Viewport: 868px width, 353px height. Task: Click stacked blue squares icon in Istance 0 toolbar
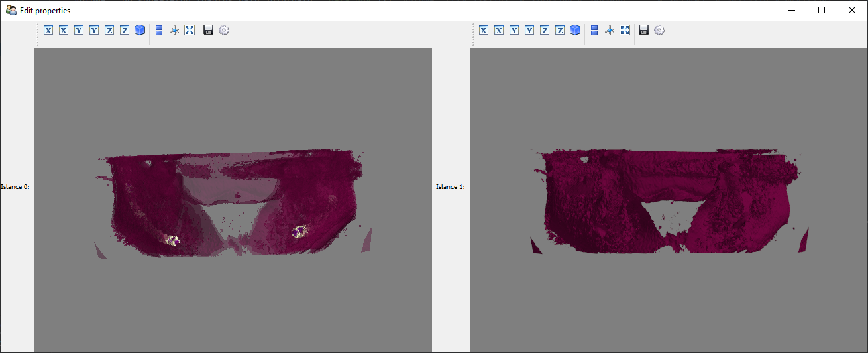click(159, 30)
